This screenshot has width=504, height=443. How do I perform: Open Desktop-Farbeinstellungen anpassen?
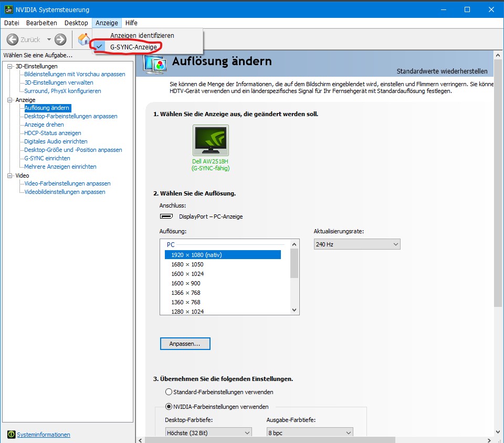click(71, 116)
